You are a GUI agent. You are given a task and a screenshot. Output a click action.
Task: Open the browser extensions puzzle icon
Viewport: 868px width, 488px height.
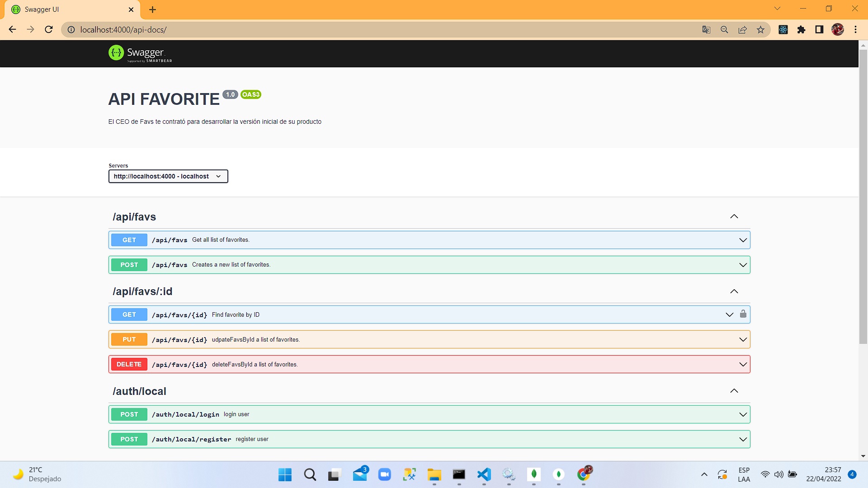pos(801,30)
